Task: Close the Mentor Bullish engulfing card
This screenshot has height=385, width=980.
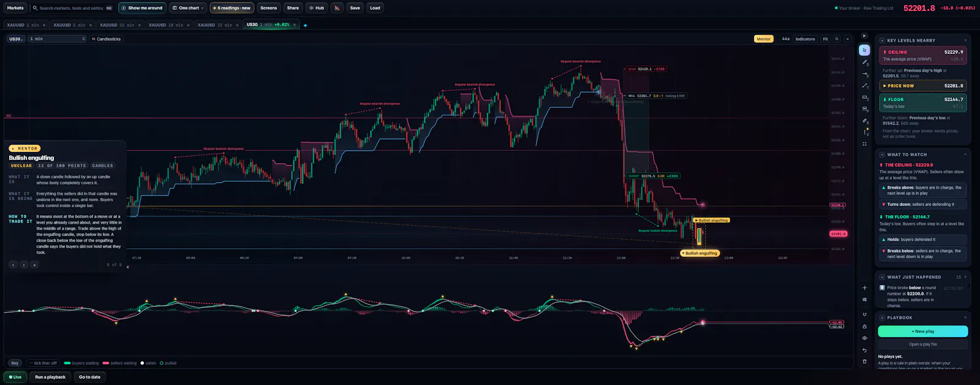Action: 34,265
